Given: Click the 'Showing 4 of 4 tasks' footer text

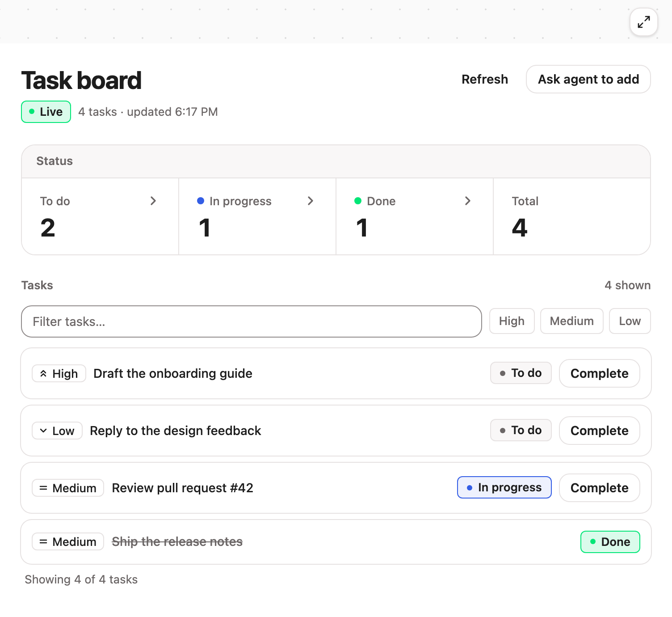Looking at the screenshot, I should pyautogui.click(x=81, y=579).
